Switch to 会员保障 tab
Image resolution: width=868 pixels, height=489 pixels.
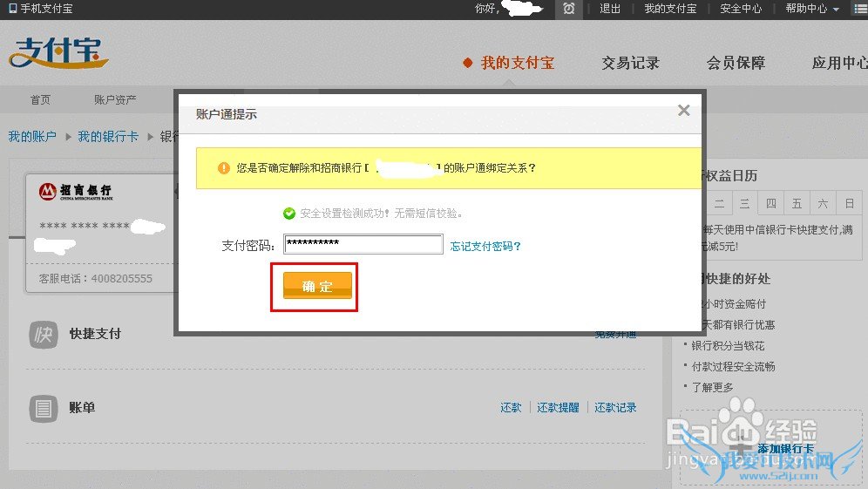(x=736, y=63)
